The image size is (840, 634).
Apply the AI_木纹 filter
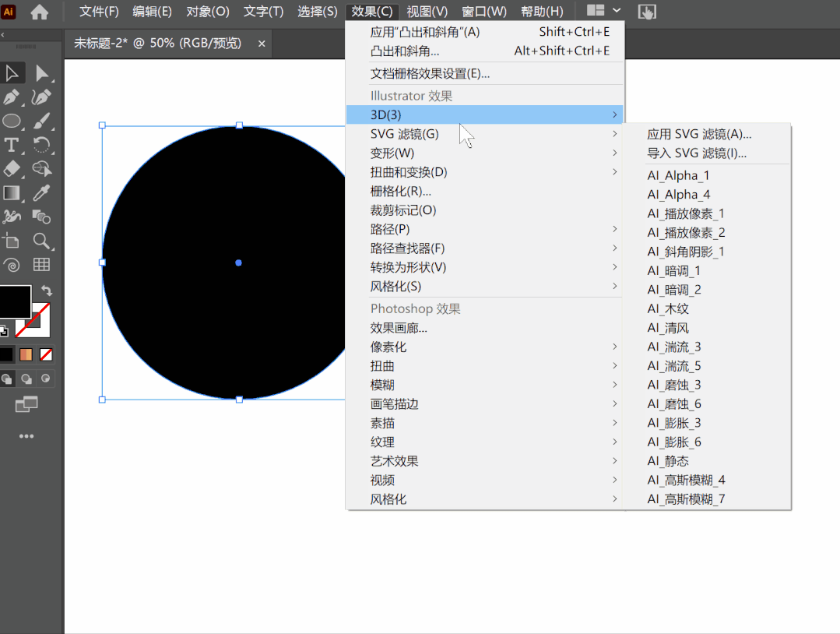pos(707,308)
